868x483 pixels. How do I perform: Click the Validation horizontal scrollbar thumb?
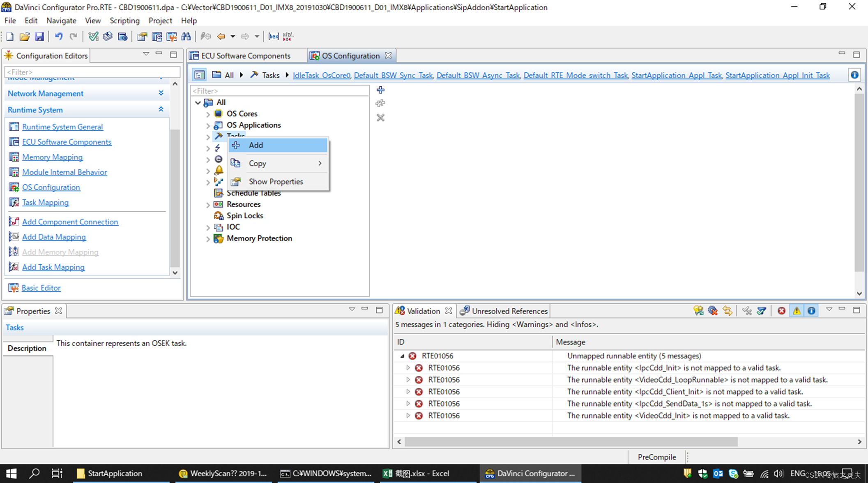[x=571, y=441]
